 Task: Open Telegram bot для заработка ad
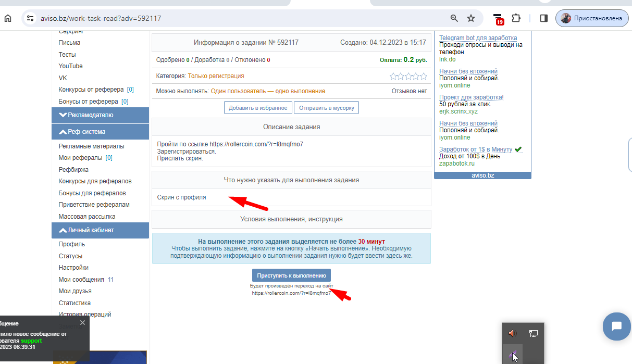point(478,38)
